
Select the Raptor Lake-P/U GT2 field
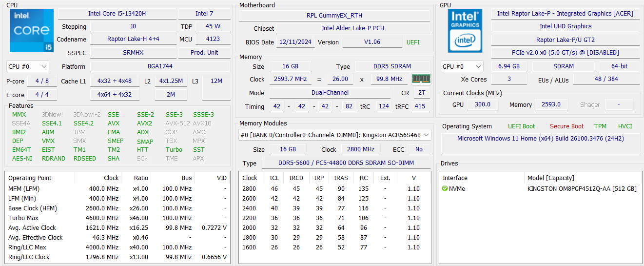pyautogui.click(x=566, y=40)
